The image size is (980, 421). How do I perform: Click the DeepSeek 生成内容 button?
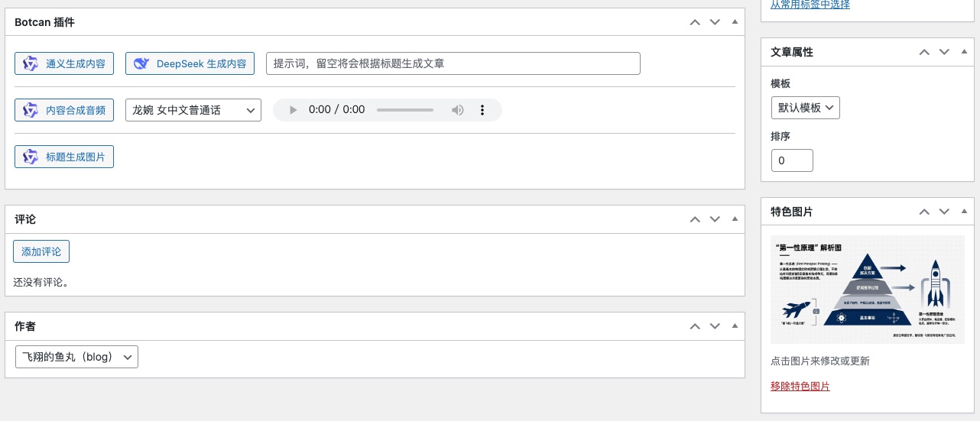189,63
